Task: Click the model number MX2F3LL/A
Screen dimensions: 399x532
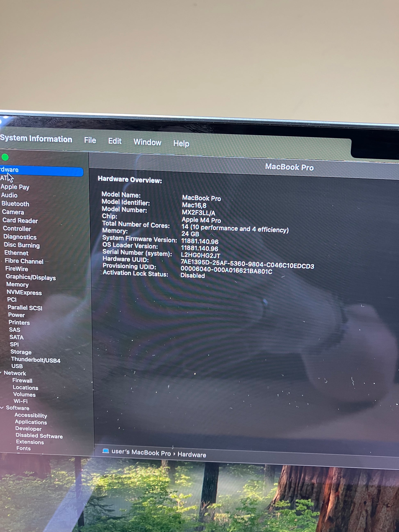Action: 199,213
